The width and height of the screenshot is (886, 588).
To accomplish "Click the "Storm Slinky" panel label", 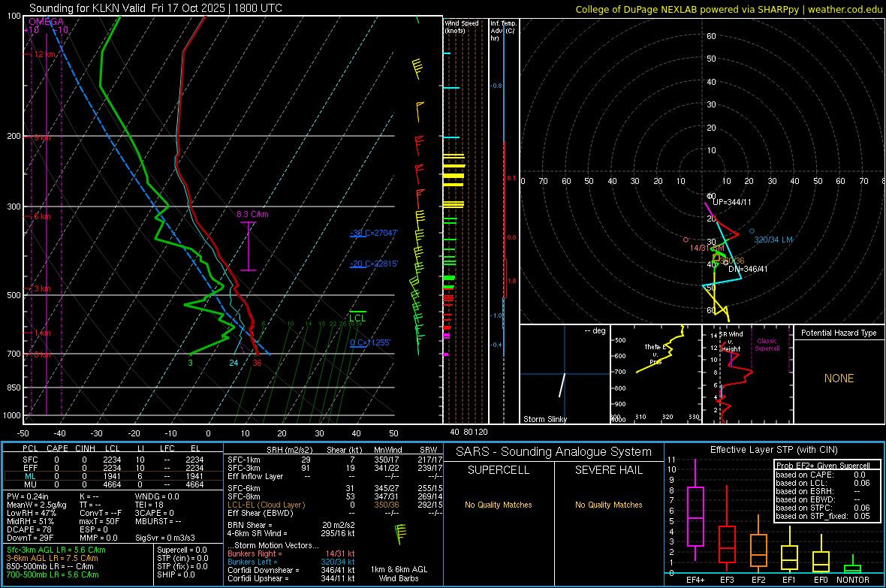I will click(544, 419).
